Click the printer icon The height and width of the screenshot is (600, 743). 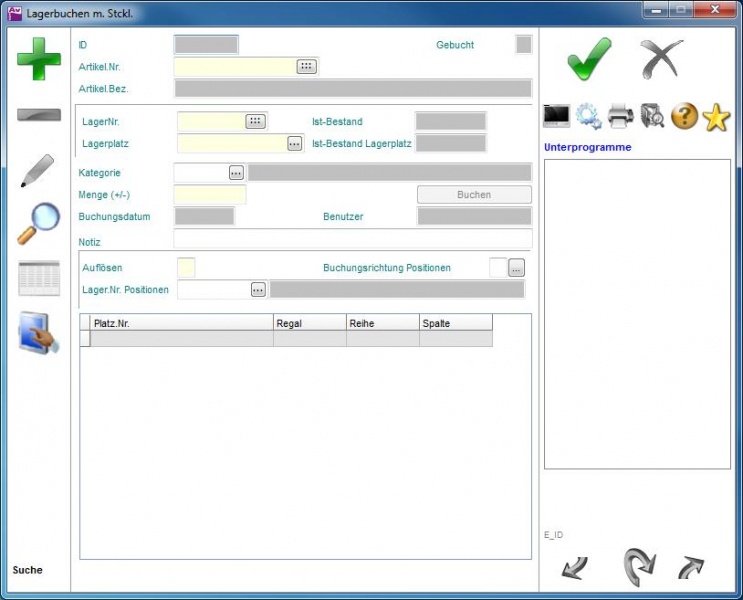pyautogui.click(x=621, y=117)
